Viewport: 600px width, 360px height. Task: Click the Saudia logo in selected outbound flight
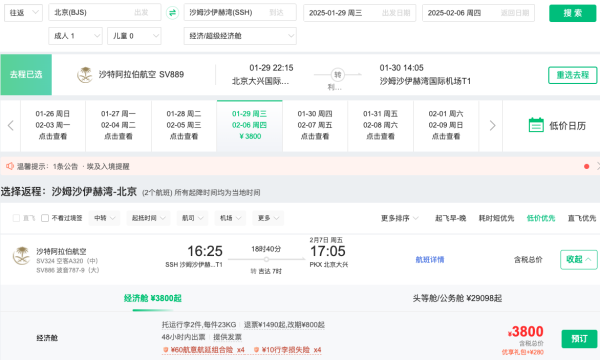(x=85, y=75)
